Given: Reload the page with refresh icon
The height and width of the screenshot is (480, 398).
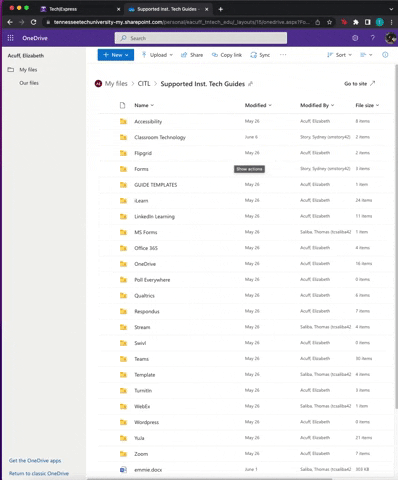Looking at the screenshot, I should tap(33, 22).
